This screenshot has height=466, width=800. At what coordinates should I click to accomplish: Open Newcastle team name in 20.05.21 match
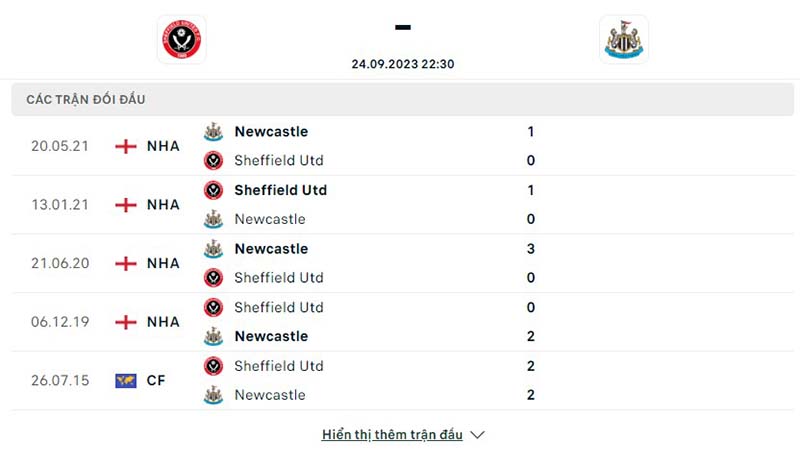(271, 132)
